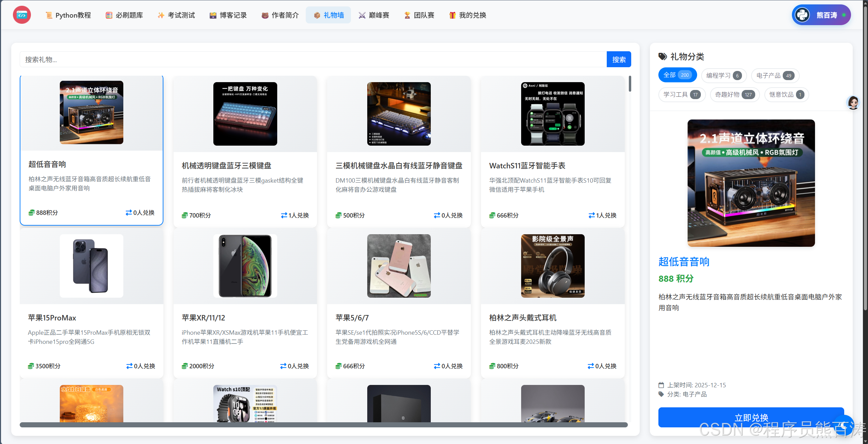Click the coin icon beside 700积分

pos(185,215)
